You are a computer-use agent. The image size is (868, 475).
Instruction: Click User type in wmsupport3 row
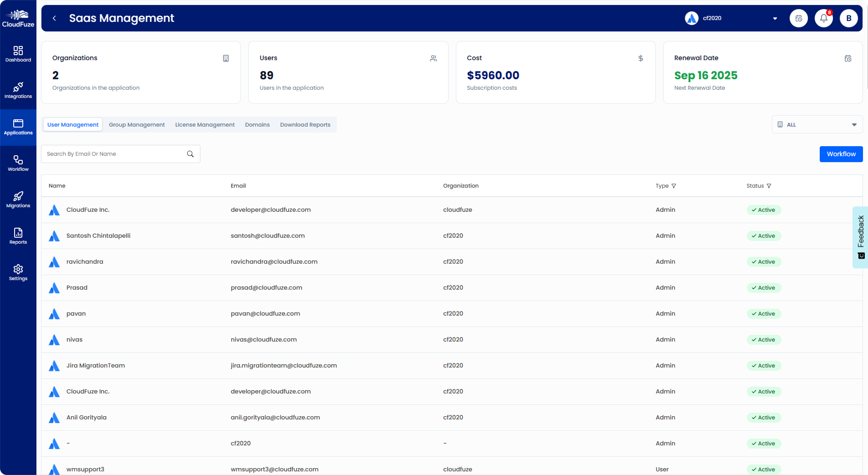click(662, 470)
